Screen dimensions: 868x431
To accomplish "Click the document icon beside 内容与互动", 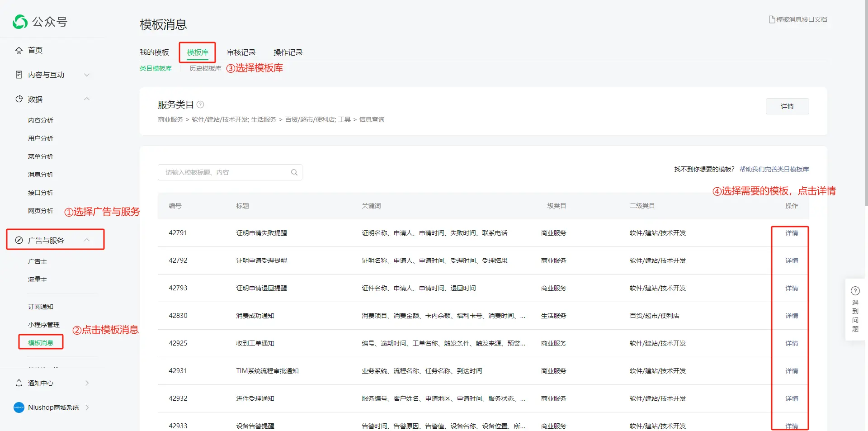I will (19, 75).
